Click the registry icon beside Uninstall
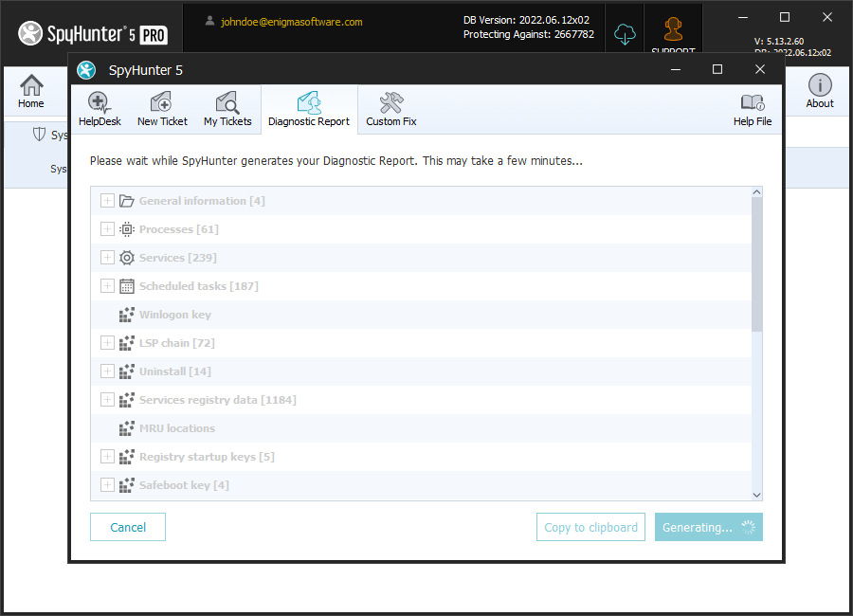 (127, 371)
